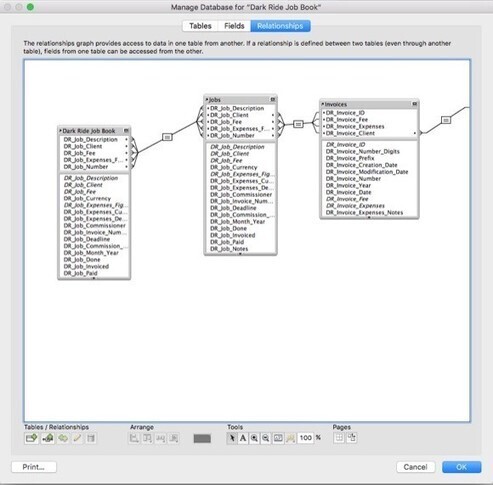
Task: Click the bottom arrow of Invoices field list
Action: pyautogui.click(x=369, y=217)
